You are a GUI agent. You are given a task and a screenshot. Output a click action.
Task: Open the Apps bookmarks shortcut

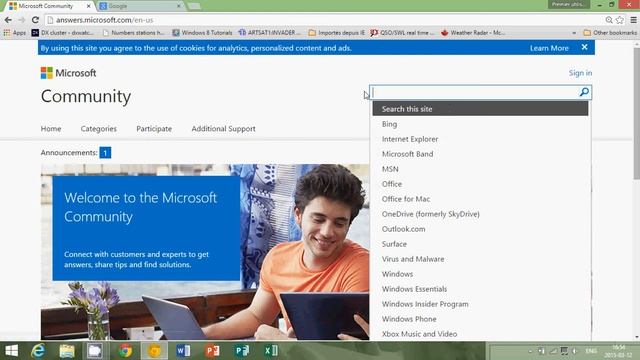(x=15, y=33)
